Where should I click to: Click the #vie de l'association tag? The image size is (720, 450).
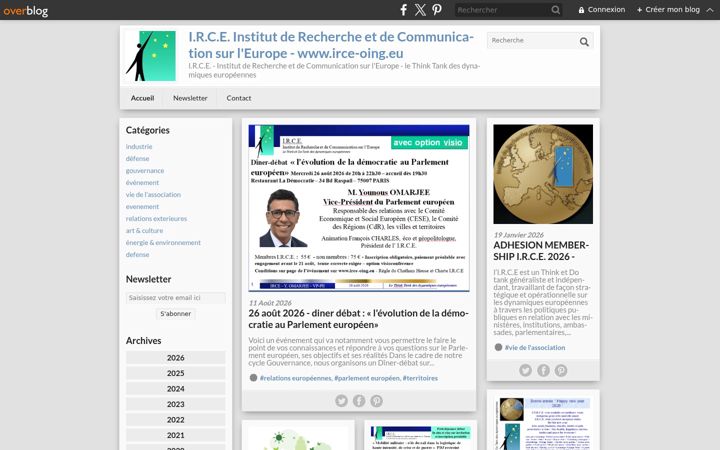click(535, 348)
